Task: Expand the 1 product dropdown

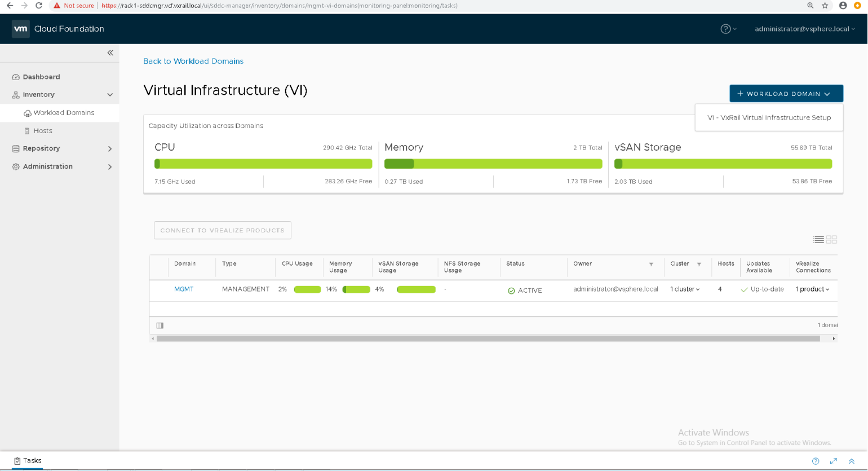Action: coord(812,289)
